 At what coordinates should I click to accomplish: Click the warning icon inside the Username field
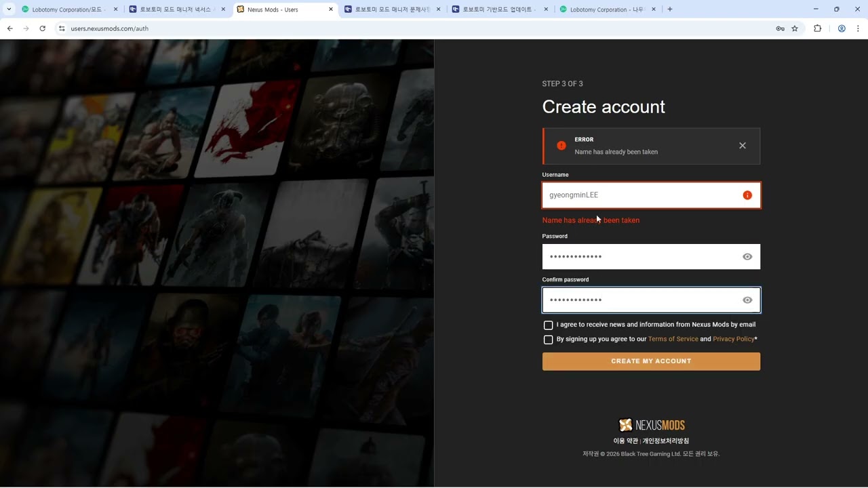coord(747,195)
